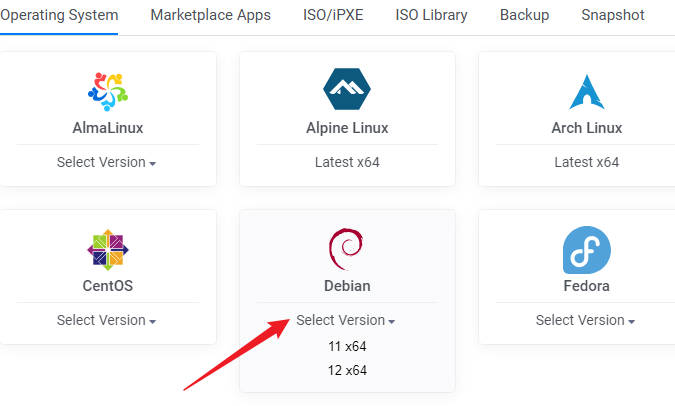Open the ISO Library tab

pos(431,15)
